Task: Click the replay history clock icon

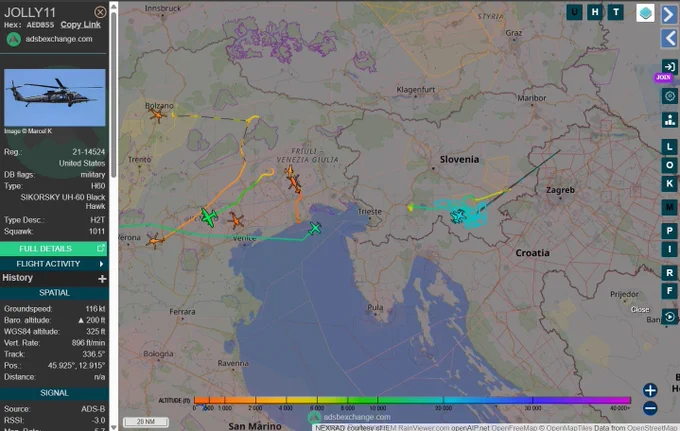Action: tap(670, 317)
